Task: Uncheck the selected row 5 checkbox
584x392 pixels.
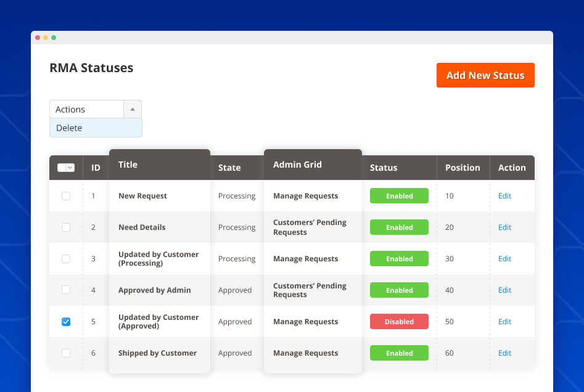Action: tap(66, 321)
